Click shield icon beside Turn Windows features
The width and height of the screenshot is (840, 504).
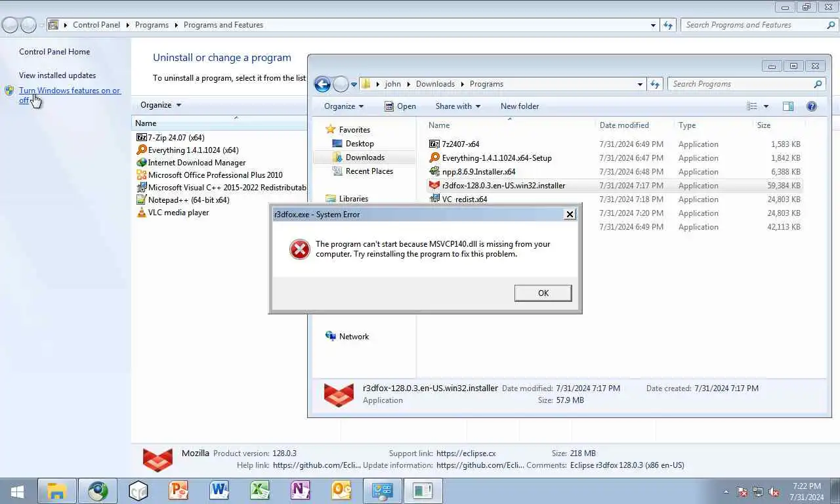click(x=9, y=91)
